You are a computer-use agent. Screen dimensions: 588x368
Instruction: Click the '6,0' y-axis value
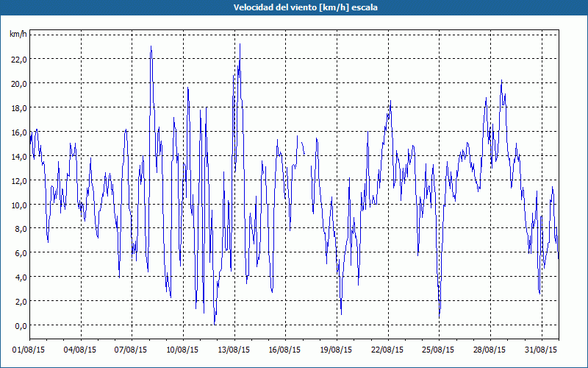click(x=21, y=253)
